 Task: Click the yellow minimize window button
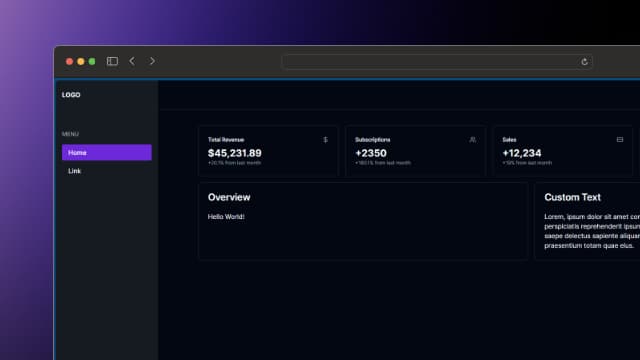(81, 61)
